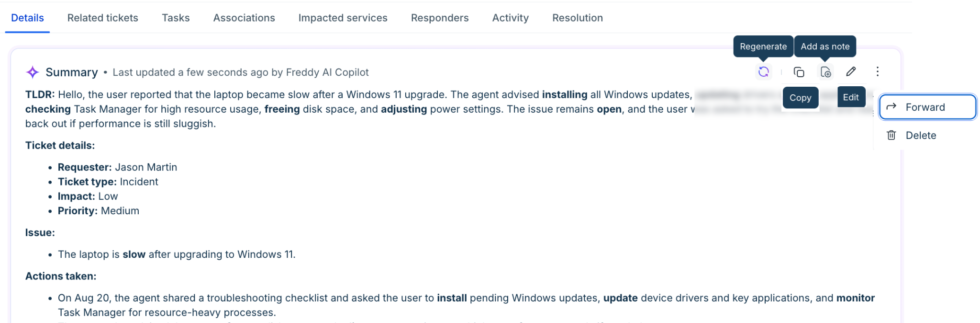The width and height of the screenshot is (980, 323).
Task: Copy the summary using the copy icon
Action: pyautogui.click(x=799, y=72)
